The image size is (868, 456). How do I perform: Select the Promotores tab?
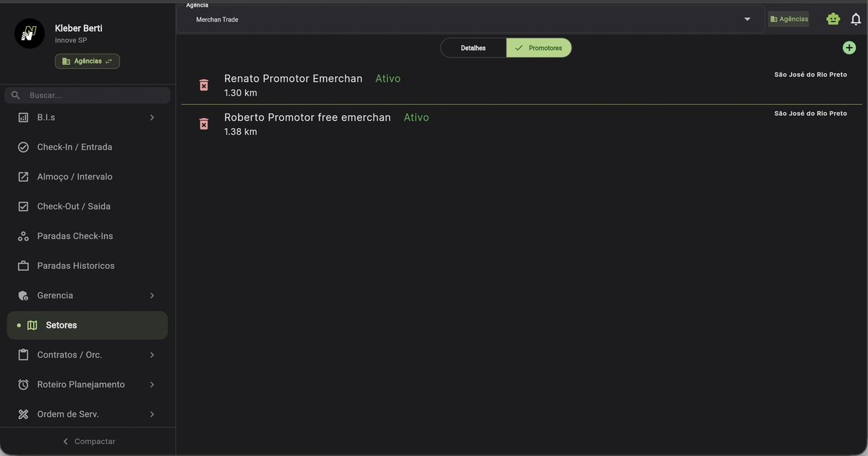539,48
